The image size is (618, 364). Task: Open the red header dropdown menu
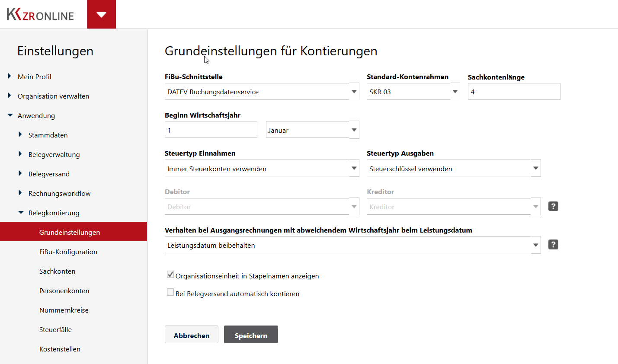[101, 14]
